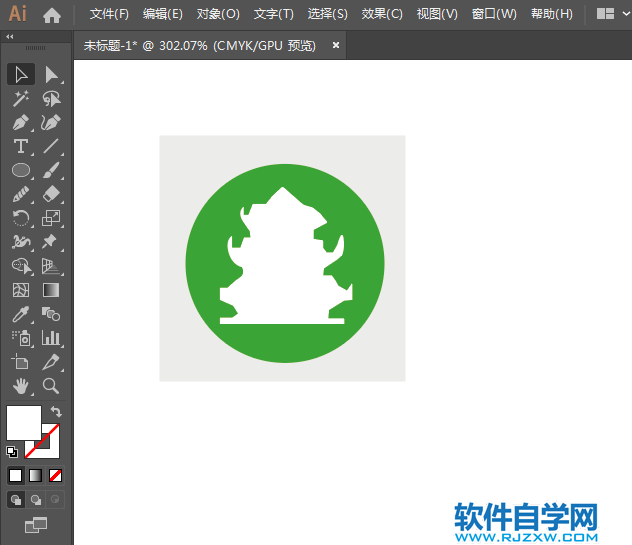
Task: Switch paint mode to Gradient
Action: point(36,475)
